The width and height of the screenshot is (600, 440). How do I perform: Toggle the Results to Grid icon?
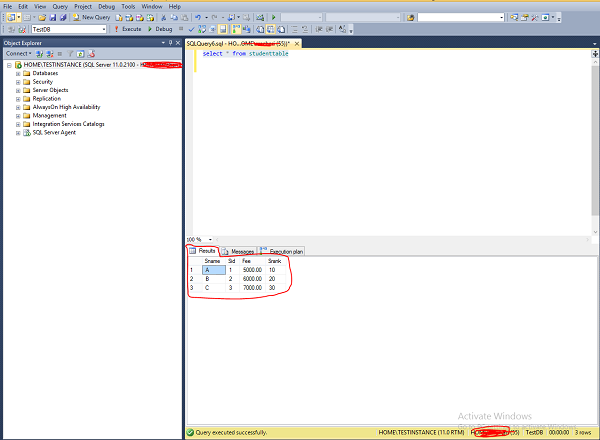[x=271, y=29]
